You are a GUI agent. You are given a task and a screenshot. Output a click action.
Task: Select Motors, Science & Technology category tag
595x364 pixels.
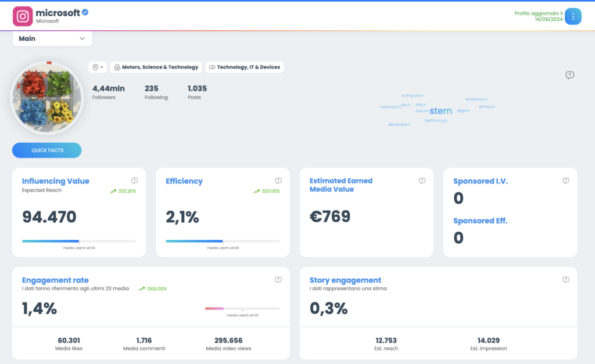tap(156, 67)
